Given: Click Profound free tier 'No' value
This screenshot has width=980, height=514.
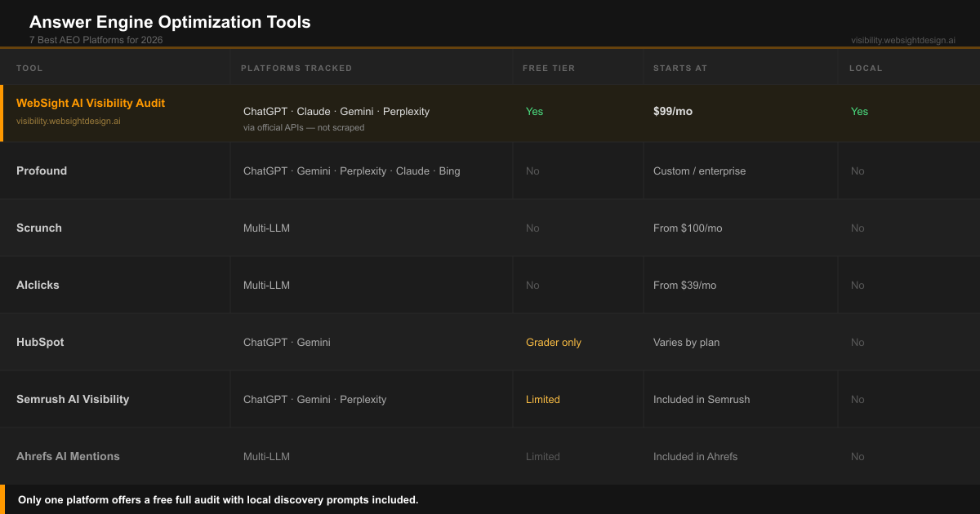Looking at the screenshot, I should (532, 171).
